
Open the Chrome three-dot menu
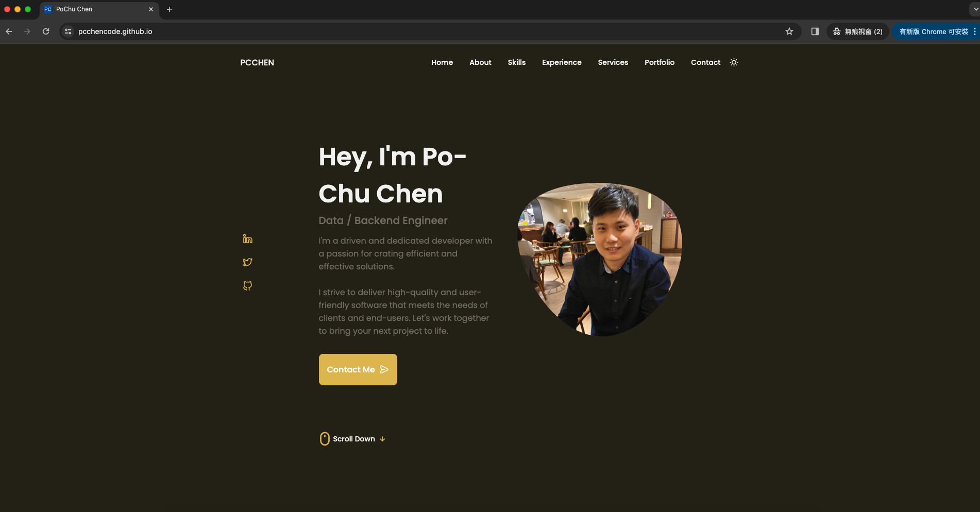[975, 31]
